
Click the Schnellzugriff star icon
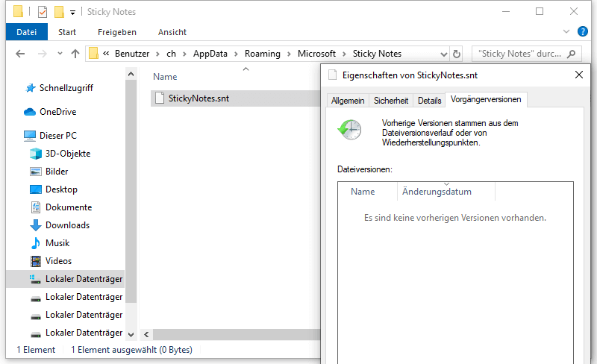tap(31, 88)
